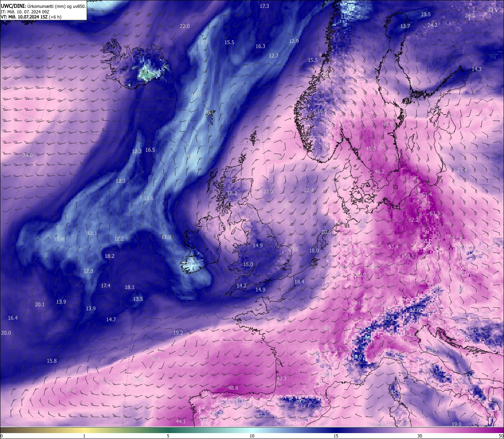Click the map value '15.0' over England
The width and height of the screenshot is (504, 439).
click(248, 265)
